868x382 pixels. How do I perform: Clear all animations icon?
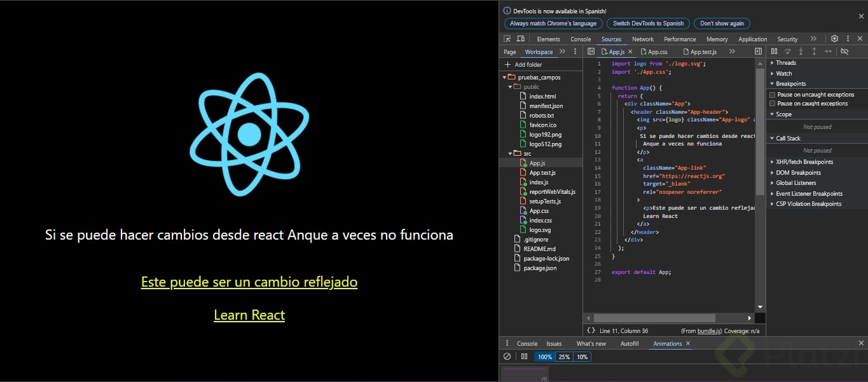pos(507,357)
